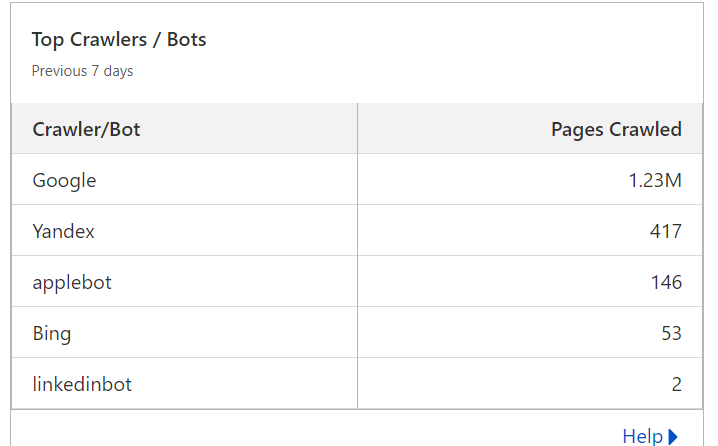
Task: Click the 1.23M pages crawled value
Action: click(655, 180)
